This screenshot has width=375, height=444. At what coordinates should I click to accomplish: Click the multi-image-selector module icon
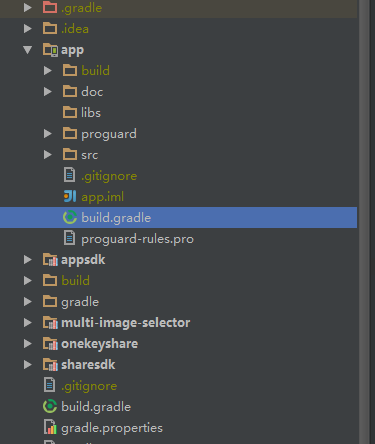tap(50, 323)
